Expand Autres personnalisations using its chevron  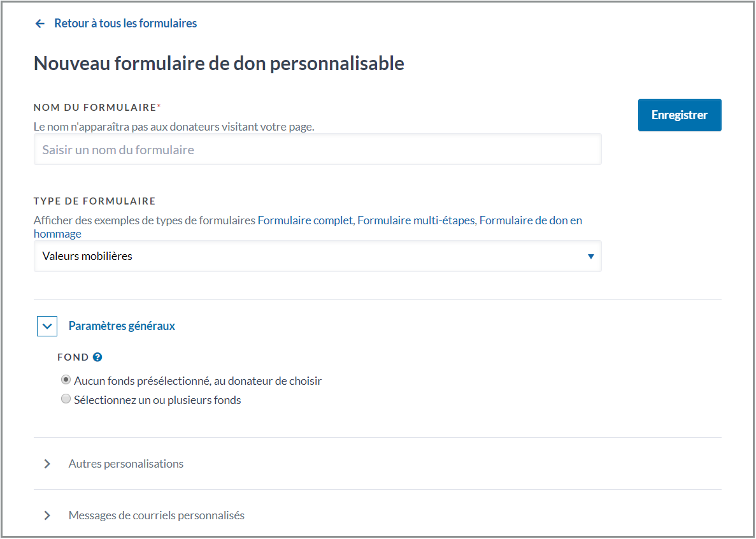[x=47, y=464]
